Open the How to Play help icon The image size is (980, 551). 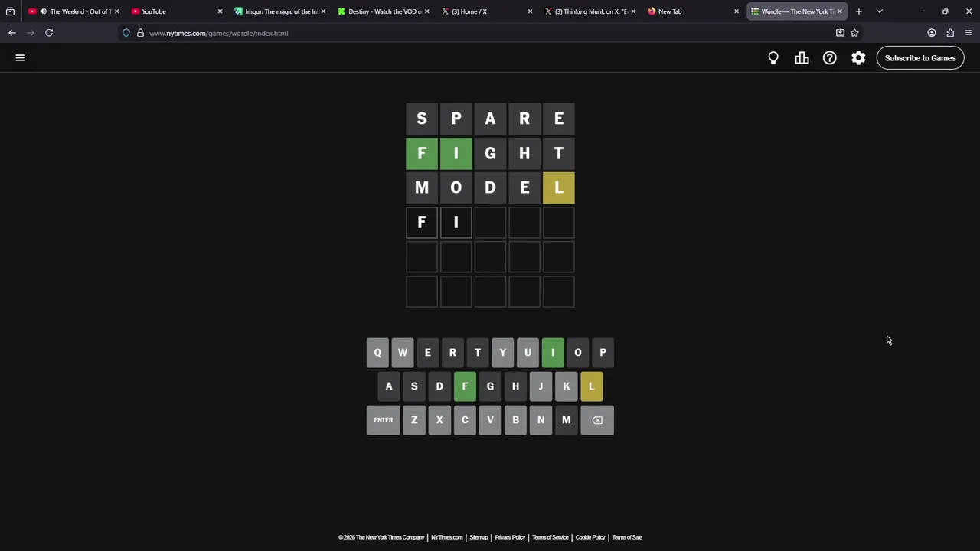[830, 58]
